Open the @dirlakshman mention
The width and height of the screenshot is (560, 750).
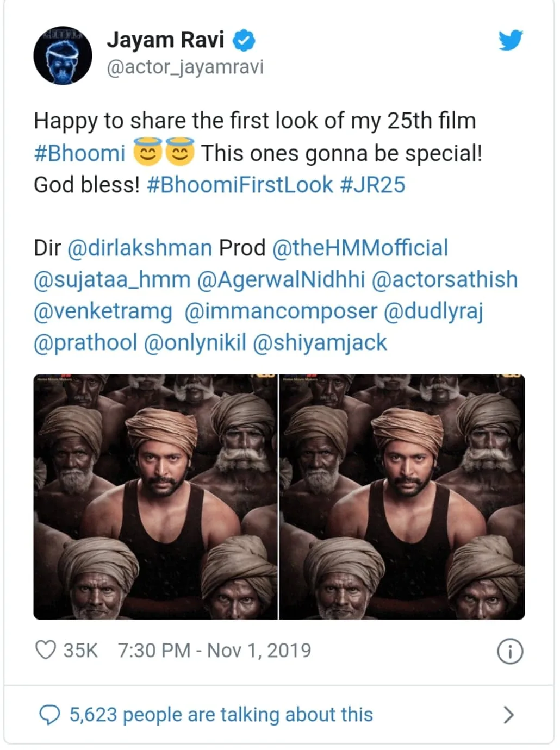click(139, 248)
